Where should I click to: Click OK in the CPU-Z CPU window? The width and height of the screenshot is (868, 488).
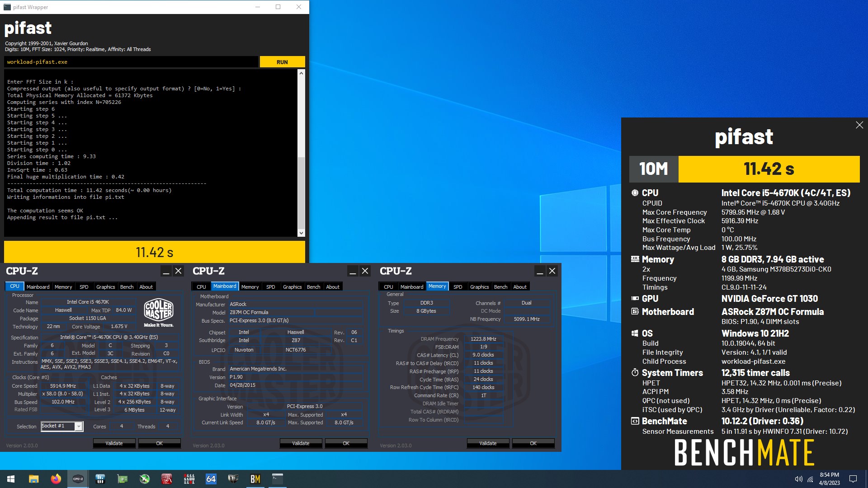tap(159, 443)
